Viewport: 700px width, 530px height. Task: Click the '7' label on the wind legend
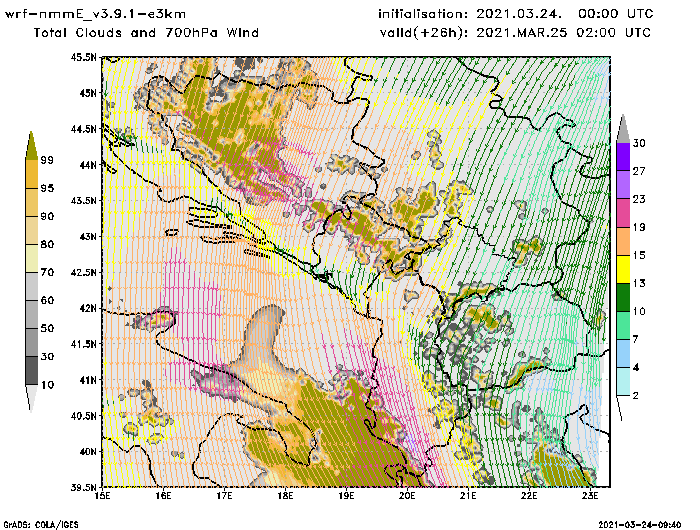(x=636, y=339)
